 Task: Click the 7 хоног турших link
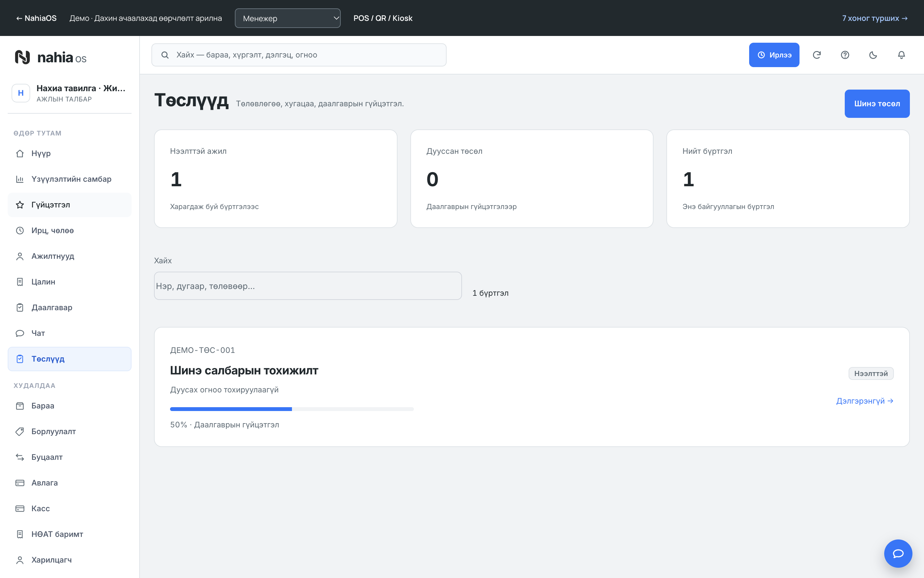[x=875, y=18]
